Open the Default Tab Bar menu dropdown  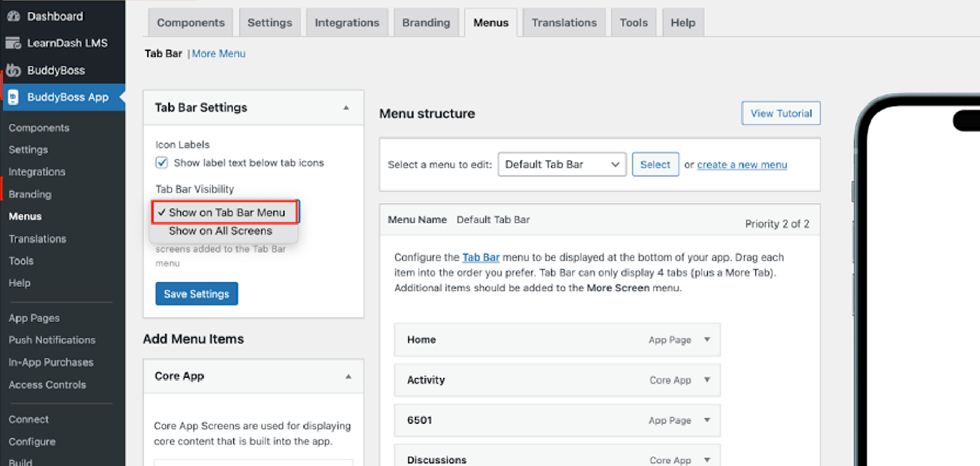(x=562, y=164)
